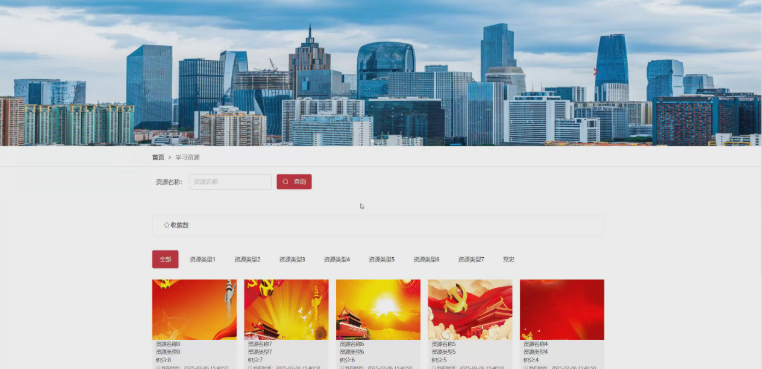The height and width of the screenshot is (369, 762).
Task: Switch to the 党史 tab
Action: pos(508,260)
